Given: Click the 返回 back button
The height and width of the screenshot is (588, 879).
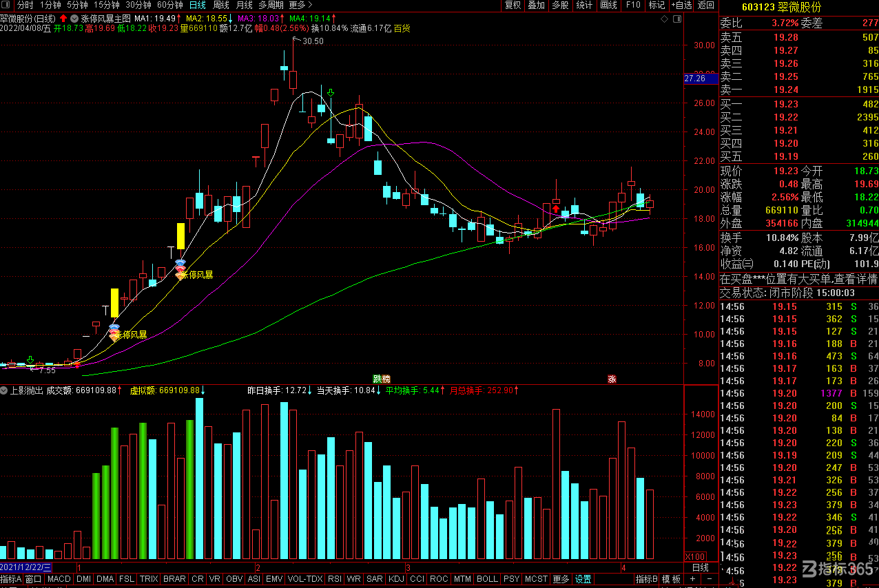Looking at the screenshot, I should (706, 5).
